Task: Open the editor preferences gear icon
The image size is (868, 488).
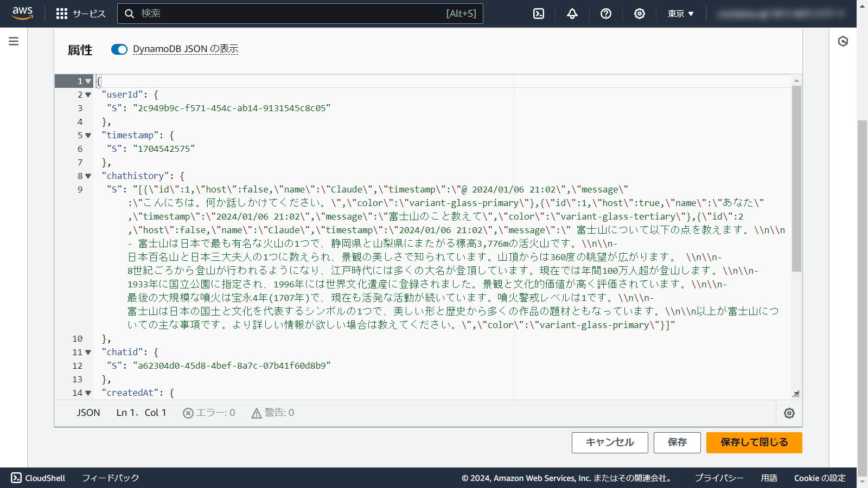Action: pyautogui.click(x=789, y=413)
